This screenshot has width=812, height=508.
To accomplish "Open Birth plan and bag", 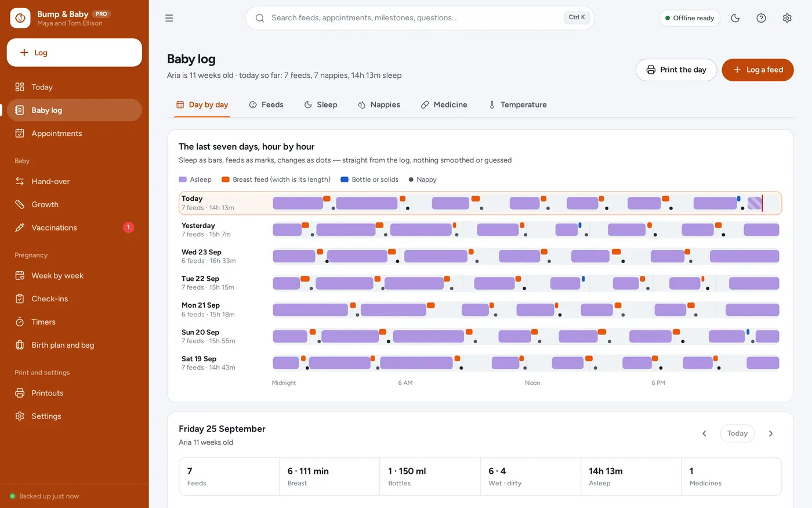I will [74, 345].
